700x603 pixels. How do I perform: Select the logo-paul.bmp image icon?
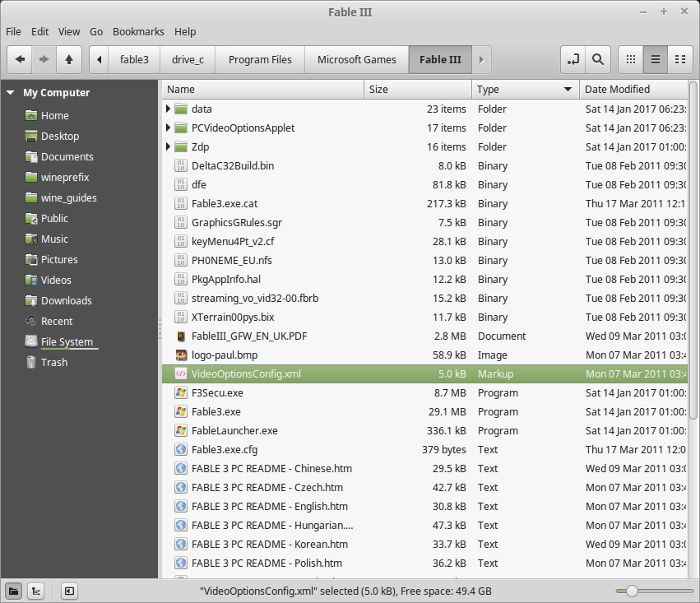coord(180,355)
